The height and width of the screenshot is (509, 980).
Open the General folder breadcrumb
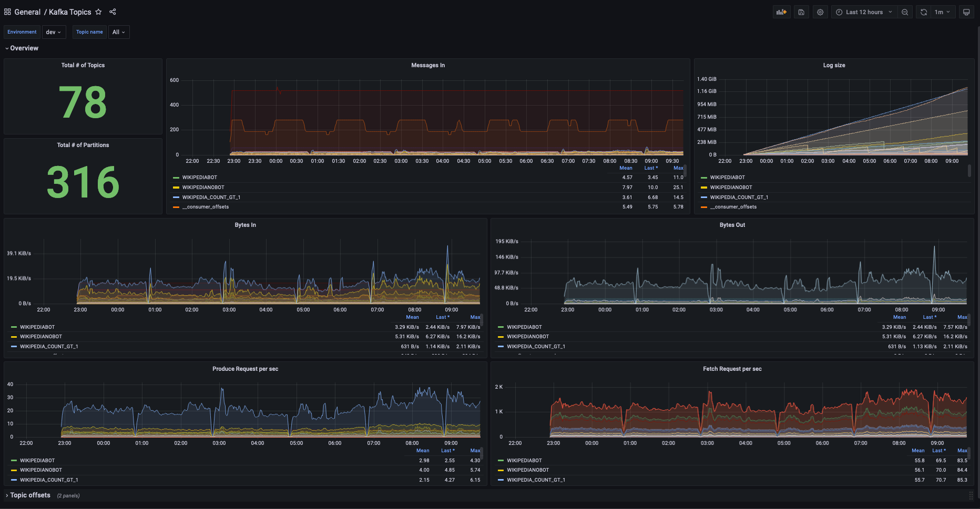pos(27,12)
